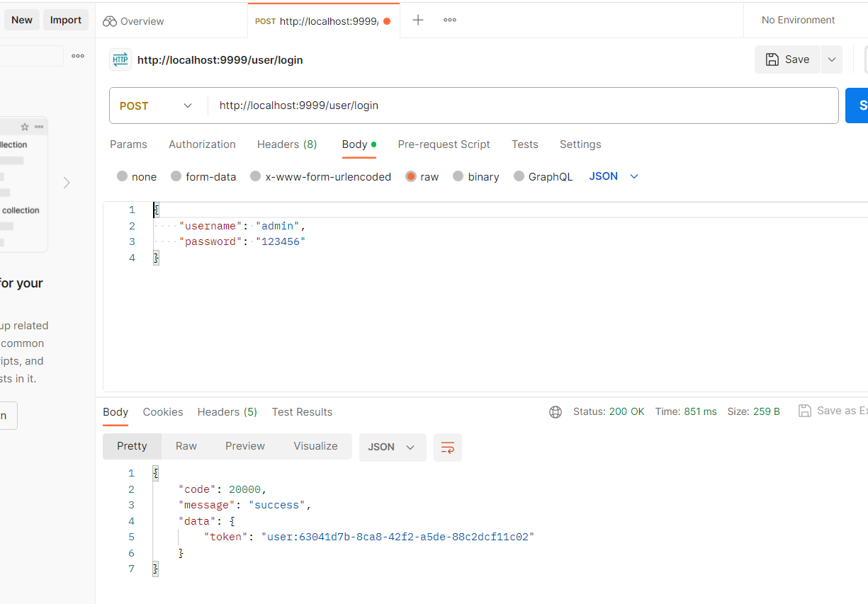
Task: Click the word wrap icon in response
Action: click(x=448, y=448)
